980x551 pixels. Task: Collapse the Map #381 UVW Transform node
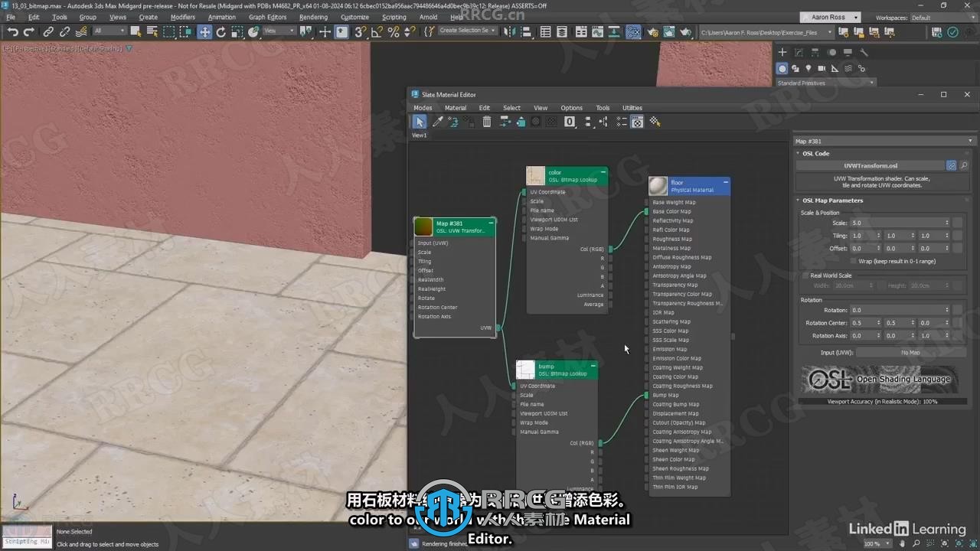tap(491, 223)
